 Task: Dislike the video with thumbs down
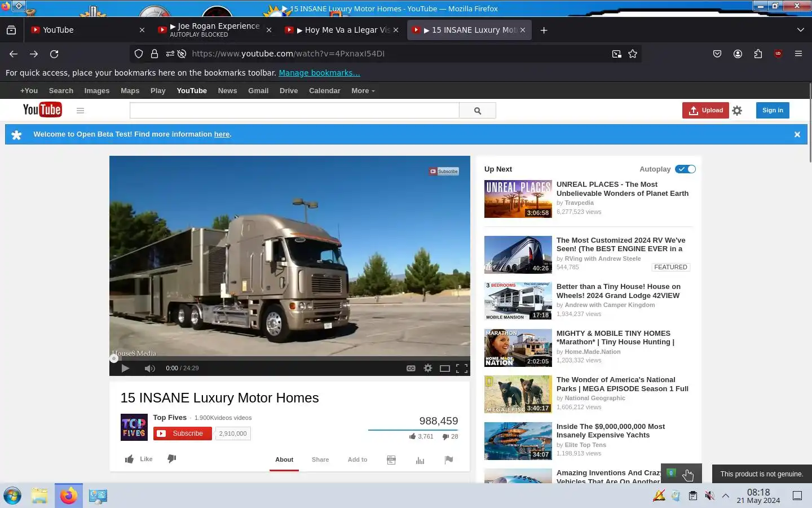click(x=172, y=459)
